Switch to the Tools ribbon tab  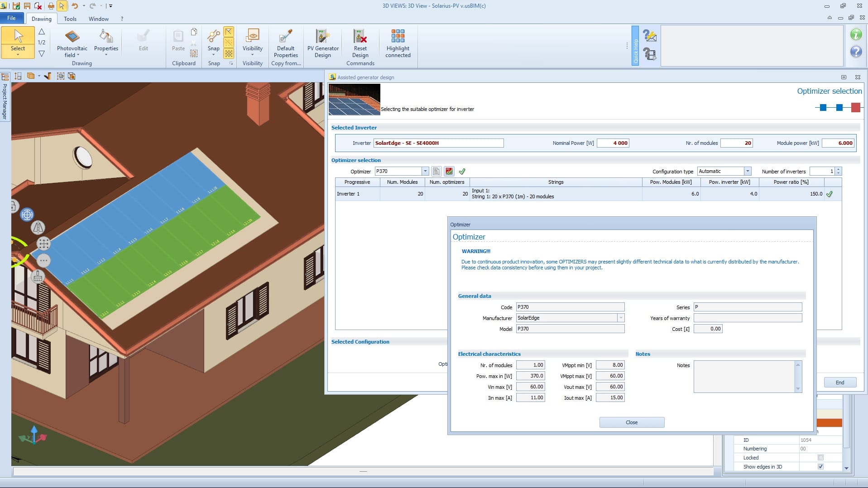point(70,19)
